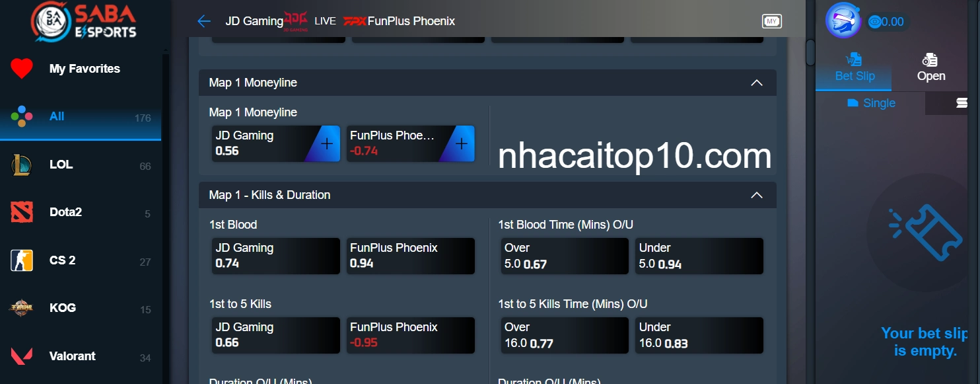Click the JD Gaming header team name
Viewport: 980px width, 384px height.
(x=254, y=21)
